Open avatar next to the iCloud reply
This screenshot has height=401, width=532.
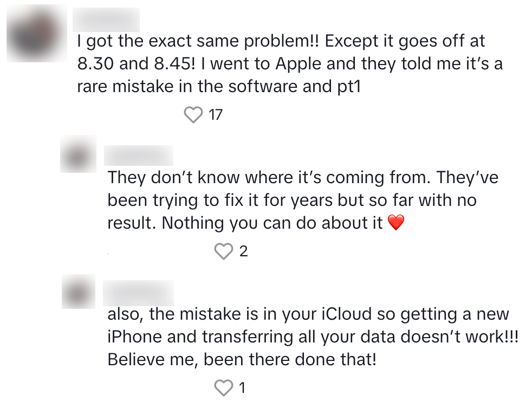pos(79,293)
